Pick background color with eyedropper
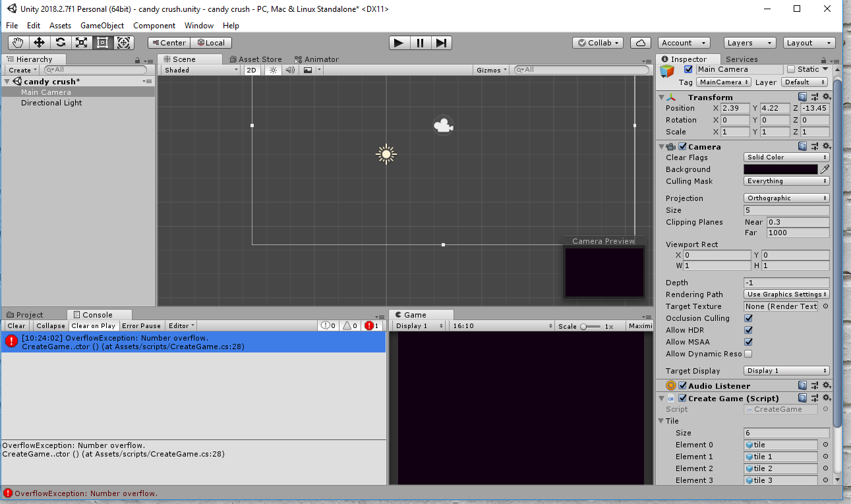851x504 pixels. 825,169
